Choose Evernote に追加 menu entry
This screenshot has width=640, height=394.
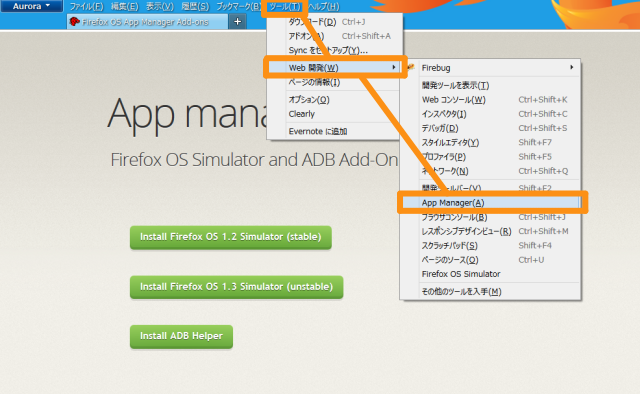335,131
